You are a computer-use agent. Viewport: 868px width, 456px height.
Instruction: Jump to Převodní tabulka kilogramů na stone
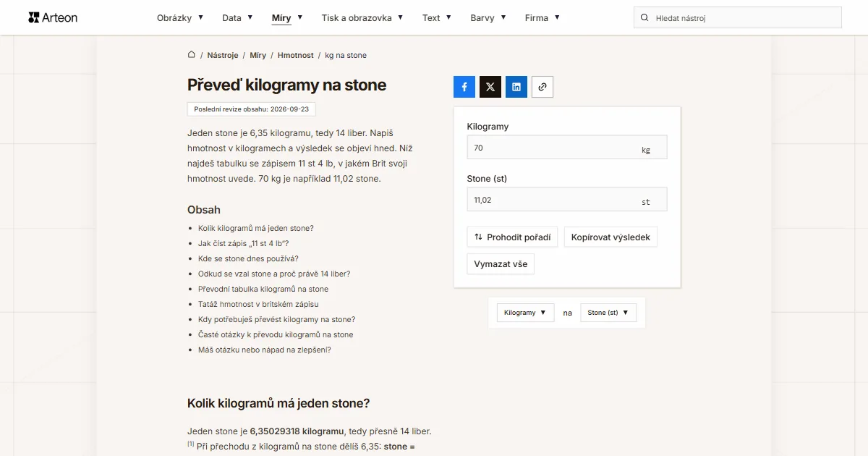[x=263, y=289]
